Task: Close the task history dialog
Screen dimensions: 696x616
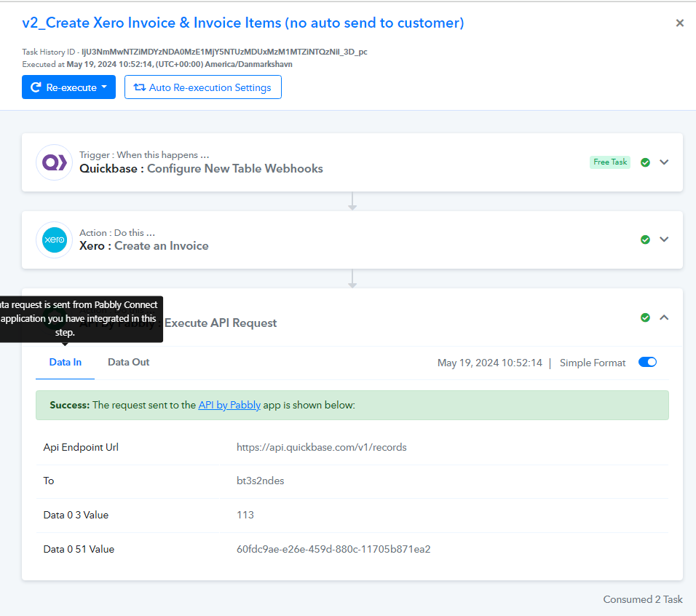Action: point(679,23)
